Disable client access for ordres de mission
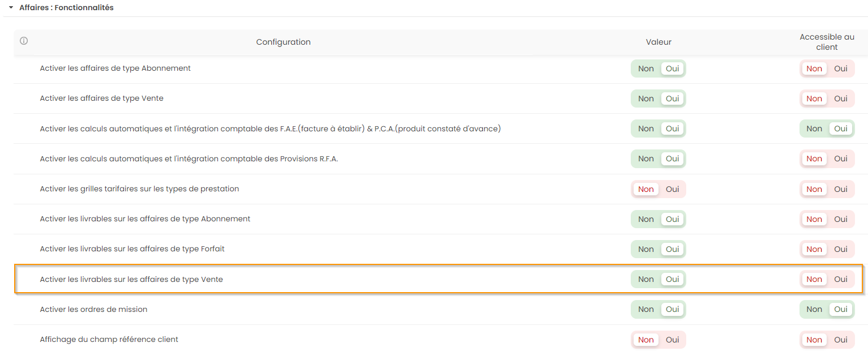The width and height of the screenshot is (868, 351). (814, 309)
